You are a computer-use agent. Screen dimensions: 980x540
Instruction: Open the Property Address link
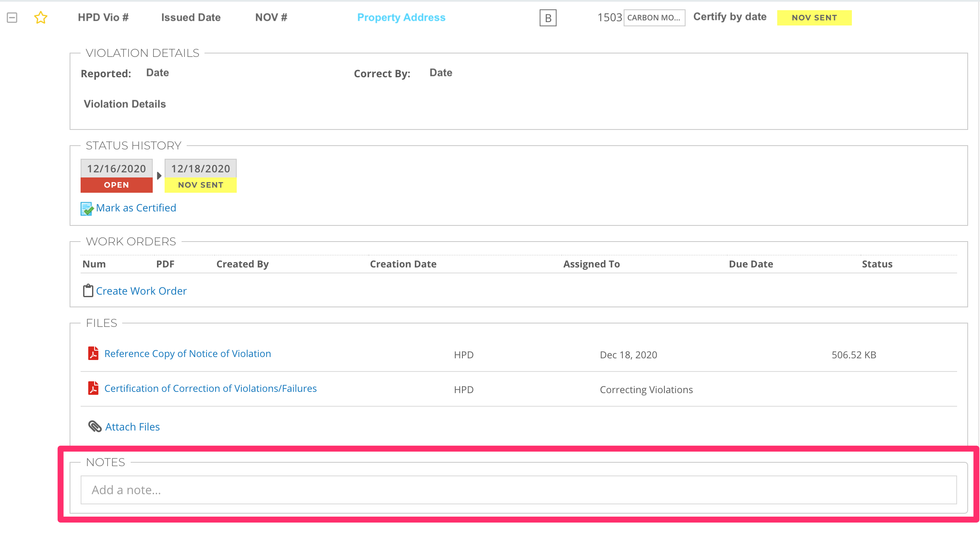(x=401, y=17)
